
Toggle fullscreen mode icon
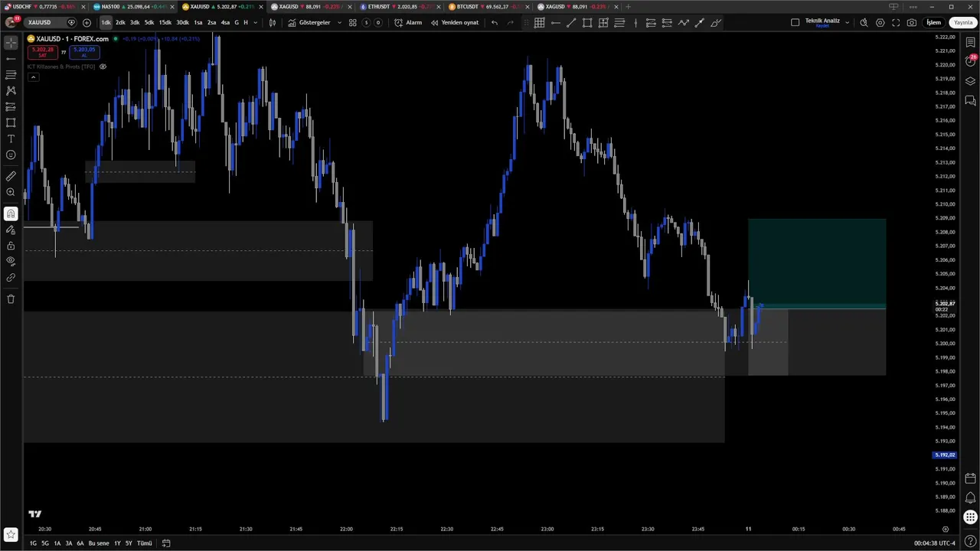pos(896,22)
